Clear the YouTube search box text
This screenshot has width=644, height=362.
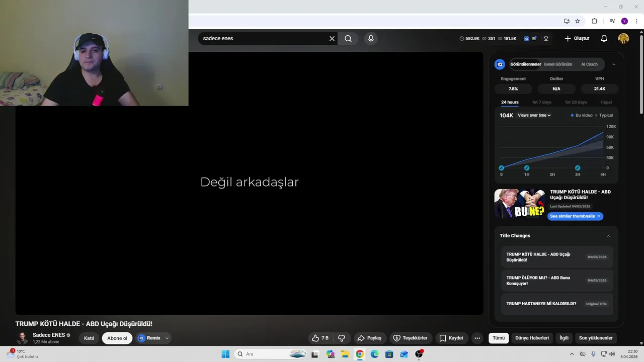pos(332,39)
